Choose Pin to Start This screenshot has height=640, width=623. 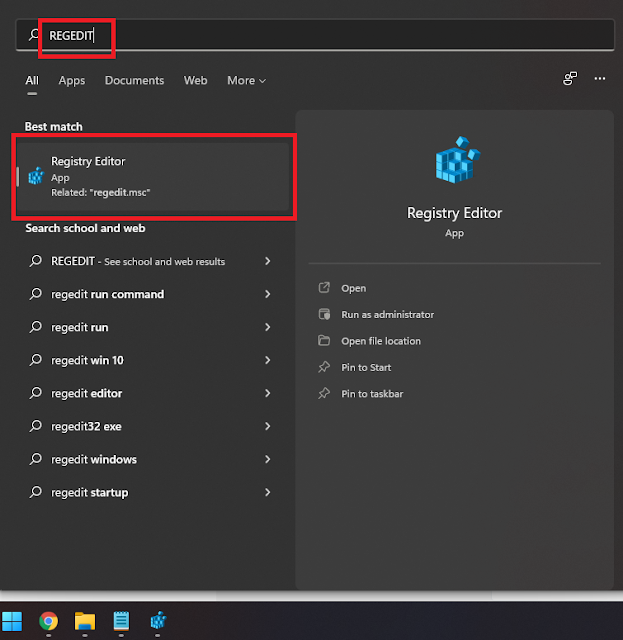[x=366, y=368]
